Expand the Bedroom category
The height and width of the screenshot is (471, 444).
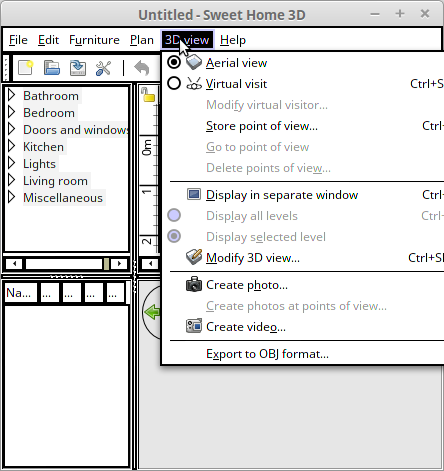(12, 112)
